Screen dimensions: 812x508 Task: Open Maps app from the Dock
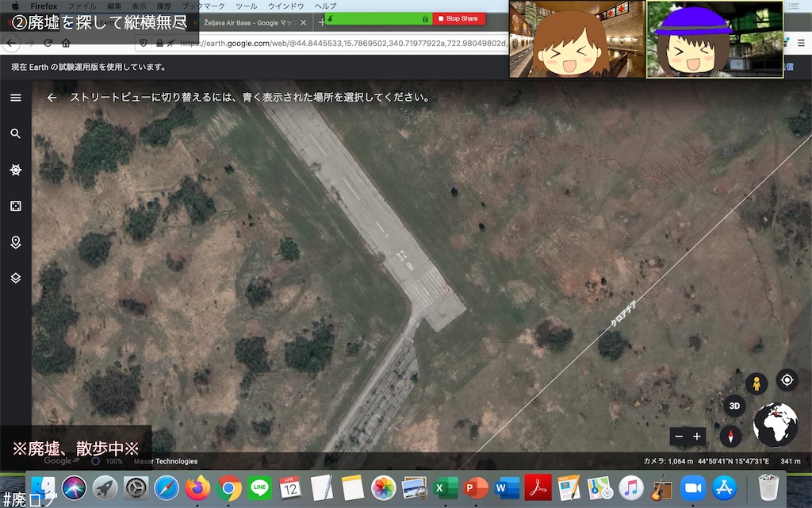(x=600, y=488)
